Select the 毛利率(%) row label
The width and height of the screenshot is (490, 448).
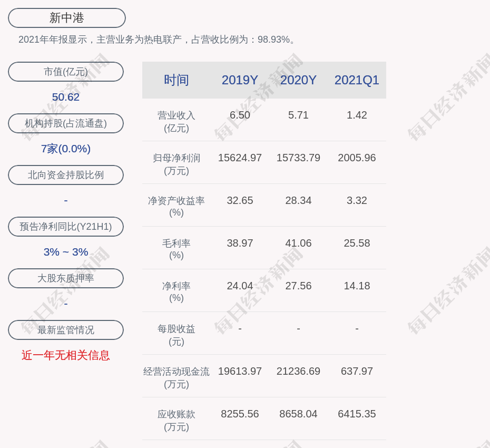click(x=177, y=249)
